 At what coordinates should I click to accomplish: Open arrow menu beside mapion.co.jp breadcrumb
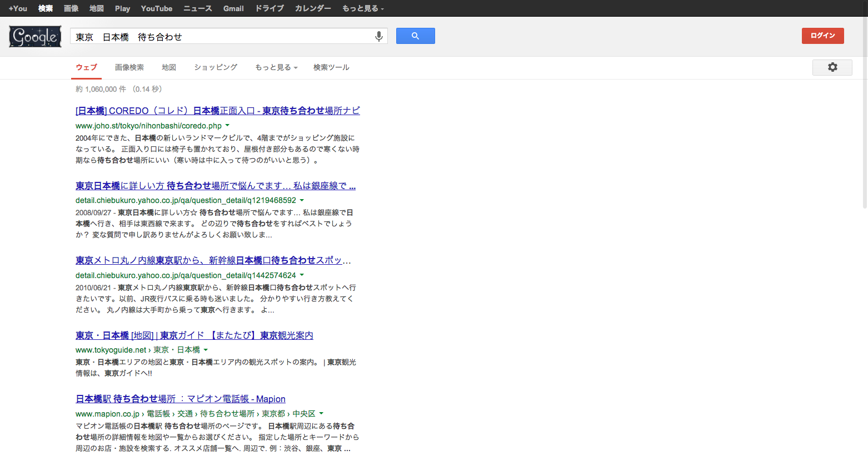click(x=321, y=414)
